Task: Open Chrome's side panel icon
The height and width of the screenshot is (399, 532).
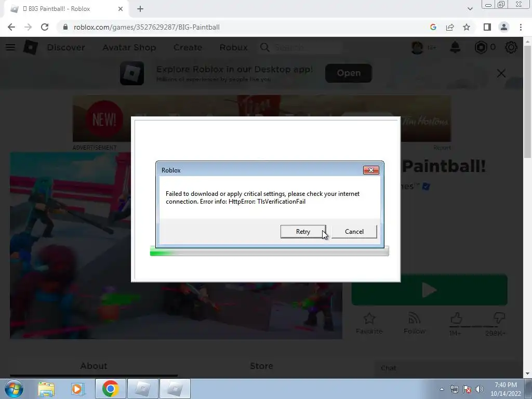Action: [487, 27]
